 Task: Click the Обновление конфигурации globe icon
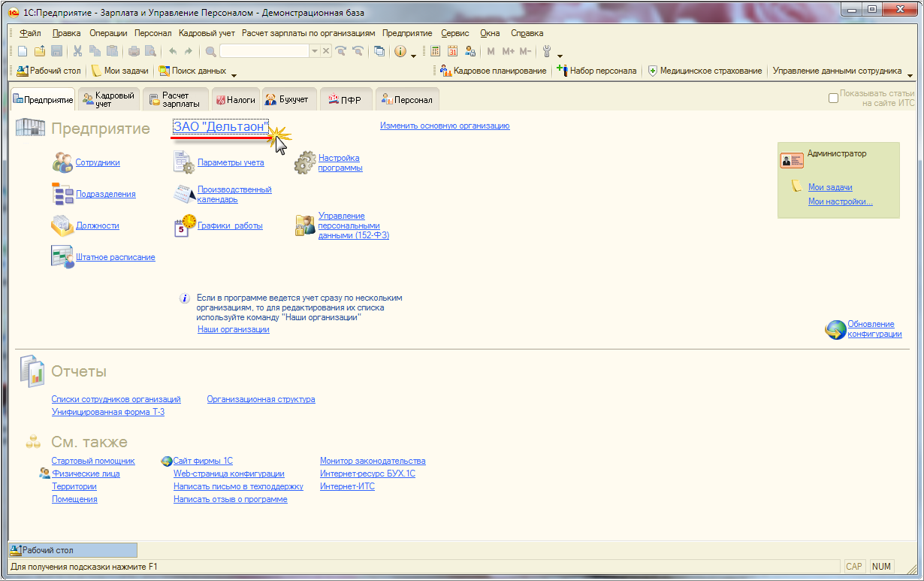835,329
